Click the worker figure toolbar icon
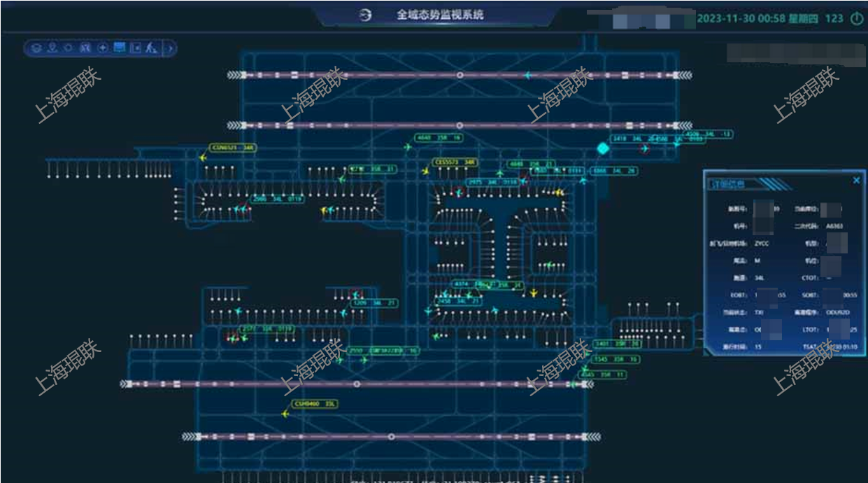Screen dimensions: 868x483 tap(150, 48)
